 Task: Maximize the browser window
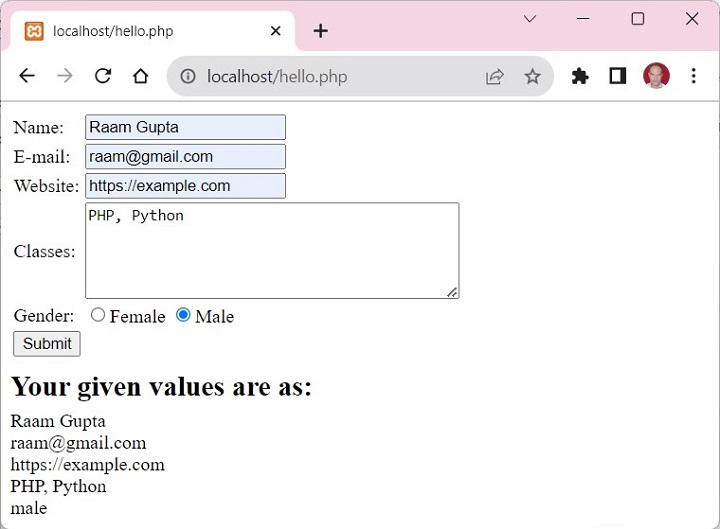click(638, 19)
